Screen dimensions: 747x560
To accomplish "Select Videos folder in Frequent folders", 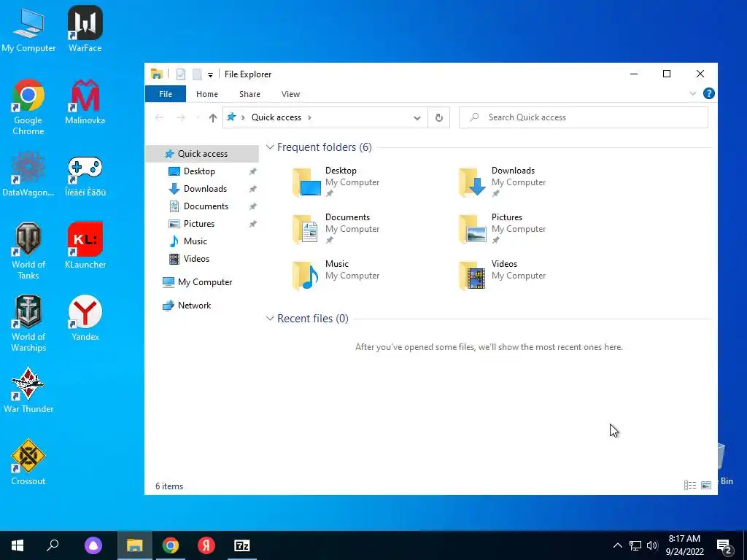I will point(502,275).
